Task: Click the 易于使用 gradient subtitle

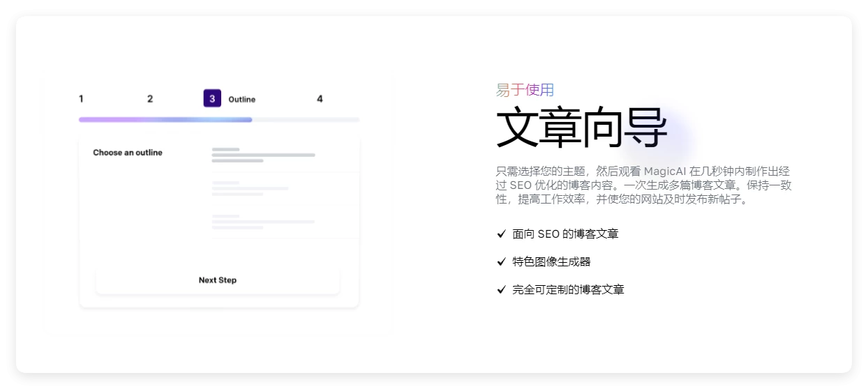Action: click(x=525, y=90)
